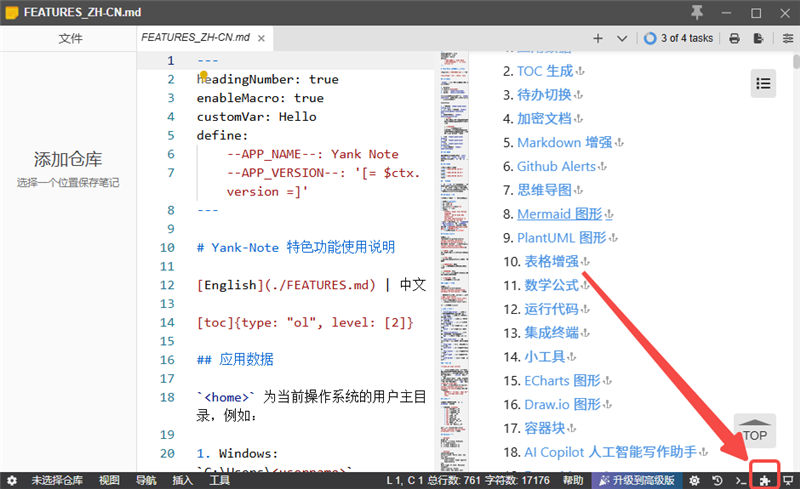
Task: Start presentation mode with the screen icon
Action: point(788,480)
